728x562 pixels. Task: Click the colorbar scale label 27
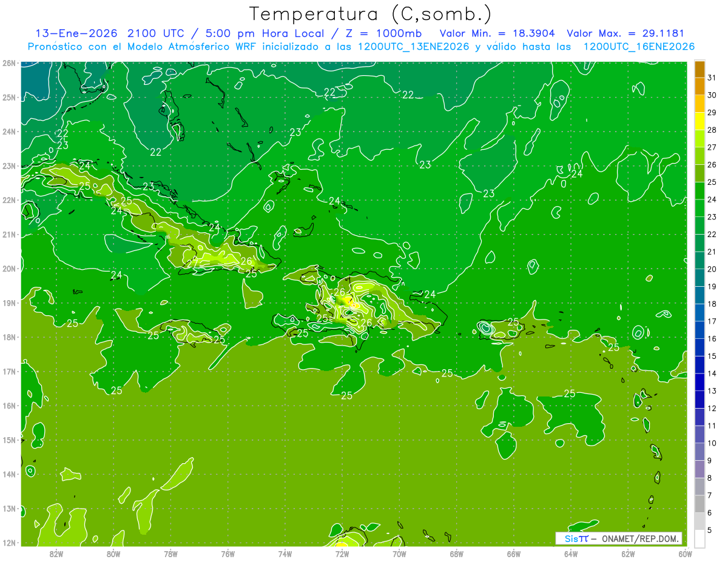point(712,147)
